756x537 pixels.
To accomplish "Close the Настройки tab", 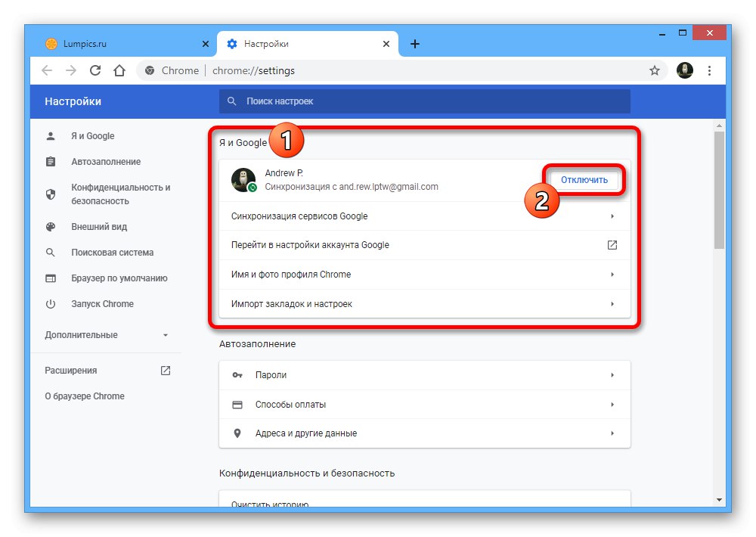I will [x=386, y=44].
